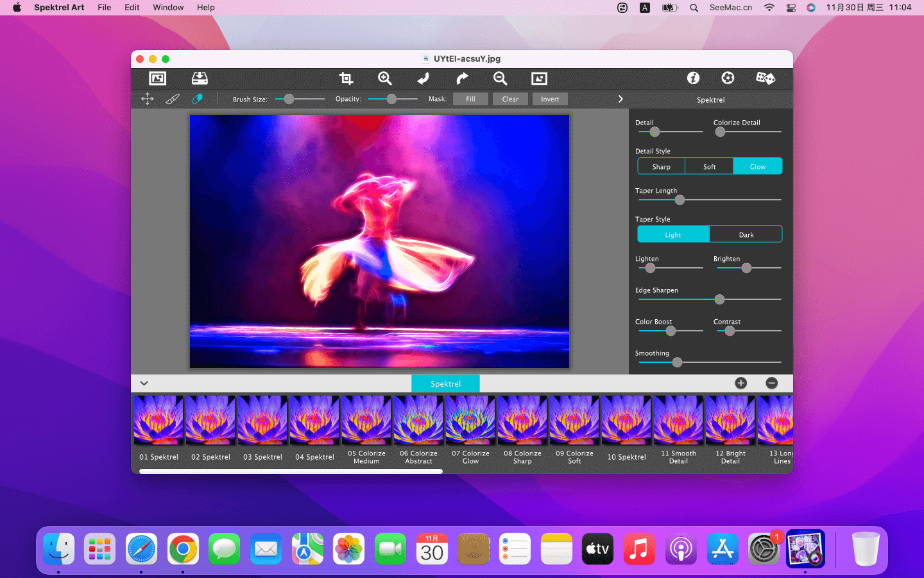Click the undo arrow icon
924x578 pixels.
tap(423, 78)
